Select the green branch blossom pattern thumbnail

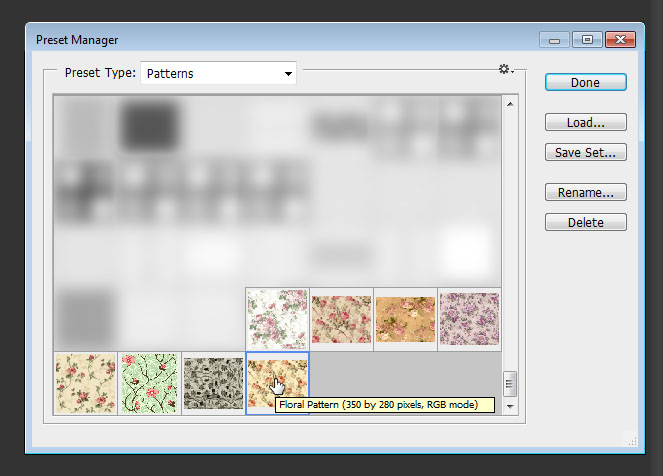pos(149,383)
